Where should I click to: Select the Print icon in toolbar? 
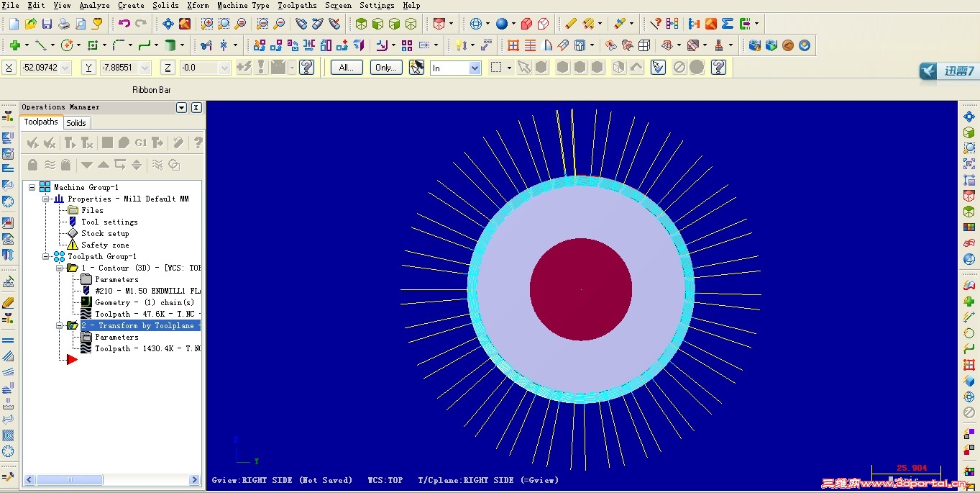(63, 24)
